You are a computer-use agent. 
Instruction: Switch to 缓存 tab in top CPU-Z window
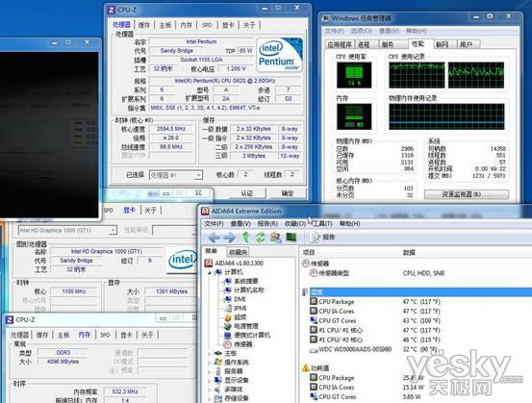[x=144, y=25]
